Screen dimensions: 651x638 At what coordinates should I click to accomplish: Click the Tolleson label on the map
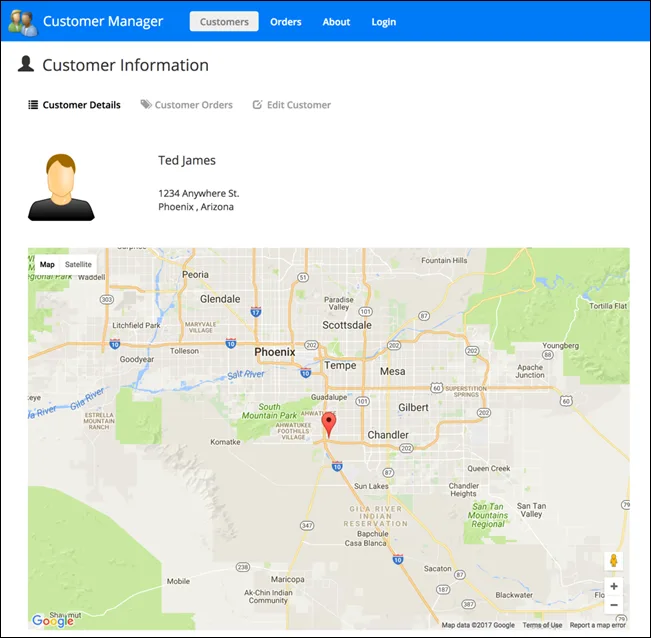(x=184, y=351)
